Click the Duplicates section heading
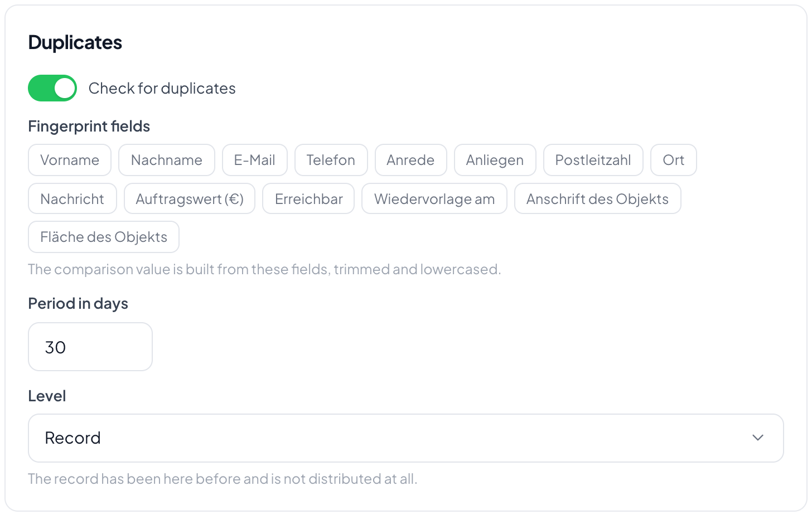Screen dimensions: 812x515 75,42
